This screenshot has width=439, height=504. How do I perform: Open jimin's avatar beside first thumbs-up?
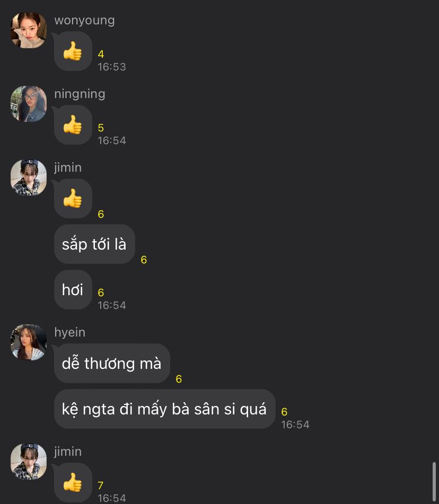[x=29, y=178]
